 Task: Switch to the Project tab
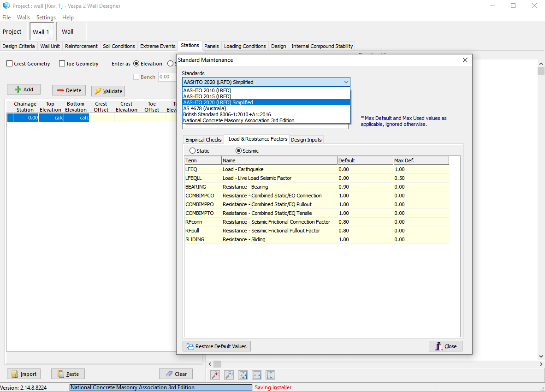tap(12, 32)
